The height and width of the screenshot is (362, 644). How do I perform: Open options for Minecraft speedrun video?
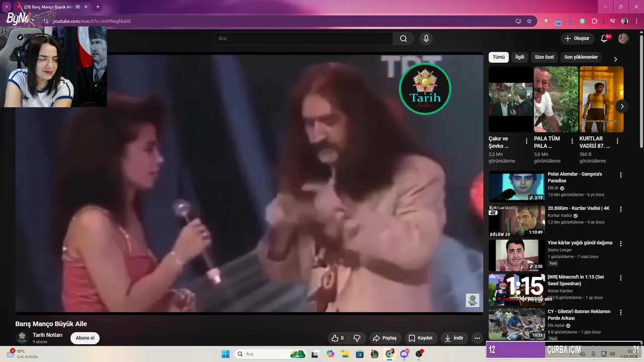(x=621, y=278)
